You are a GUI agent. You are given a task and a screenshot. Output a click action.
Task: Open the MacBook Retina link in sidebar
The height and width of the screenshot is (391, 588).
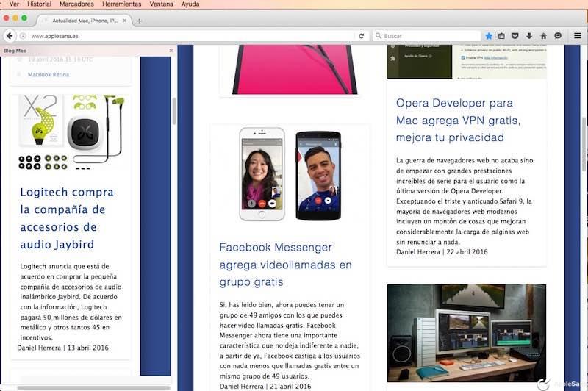tap(49, 75)
